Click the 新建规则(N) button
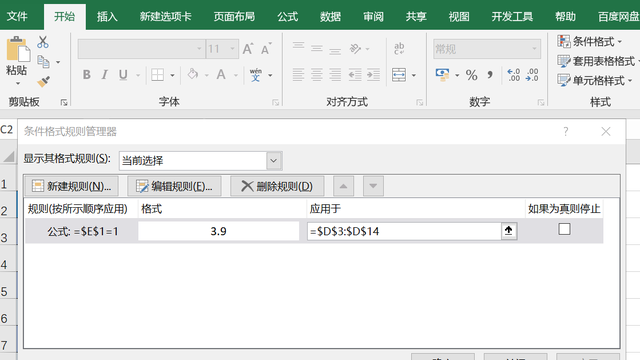 (x=72, y=186)
